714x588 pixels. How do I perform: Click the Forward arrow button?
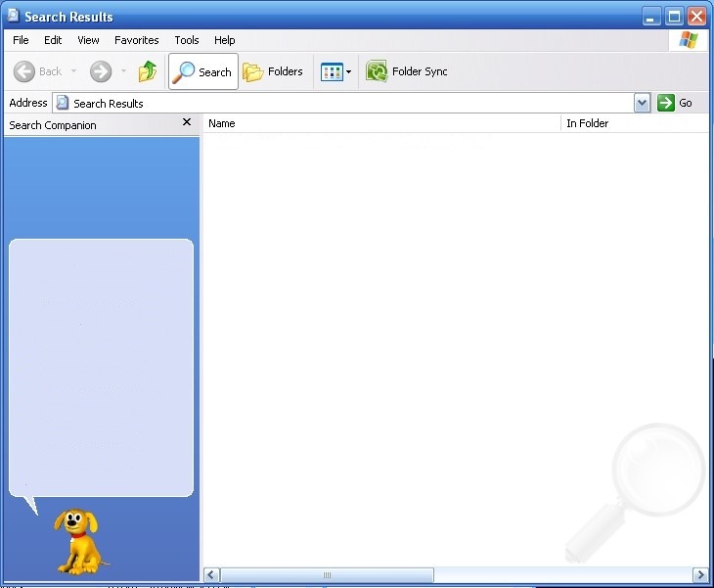101,71
